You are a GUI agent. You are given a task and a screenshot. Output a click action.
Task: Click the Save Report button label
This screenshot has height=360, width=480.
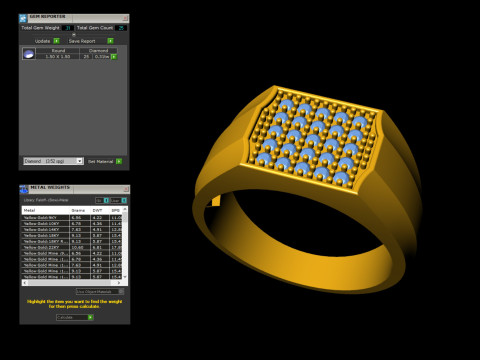pos(82,41)
